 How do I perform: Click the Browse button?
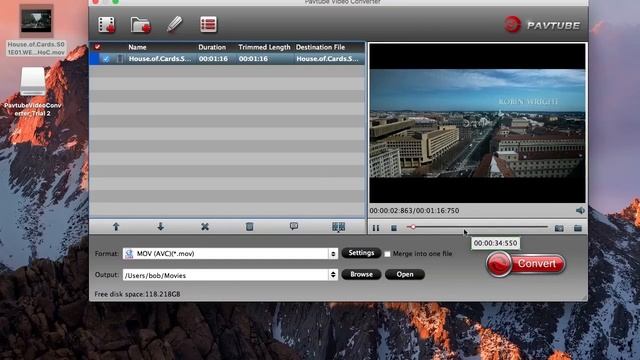(361, 274)
